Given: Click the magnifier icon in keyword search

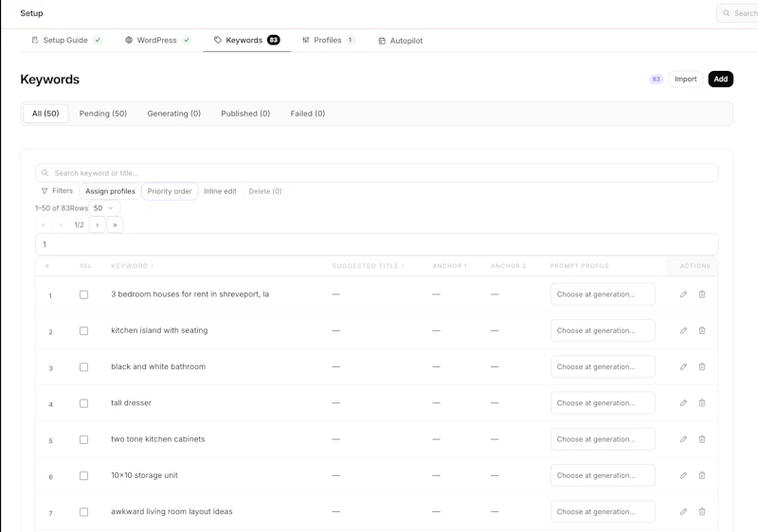Looking at the screenshot, I should pos(45,173).
